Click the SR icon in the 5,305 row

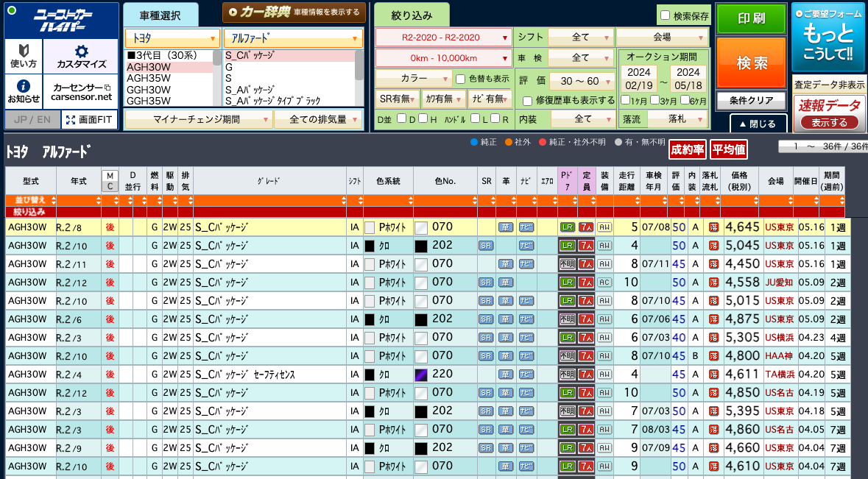pos(486,338)
